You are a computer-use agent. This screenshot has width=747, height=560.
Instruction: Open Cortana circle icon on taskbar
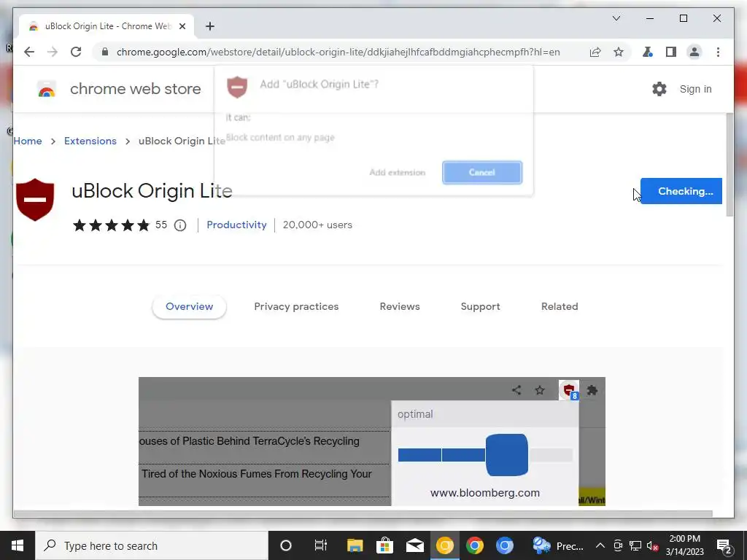pyautogui.click(x=286, y=545)
